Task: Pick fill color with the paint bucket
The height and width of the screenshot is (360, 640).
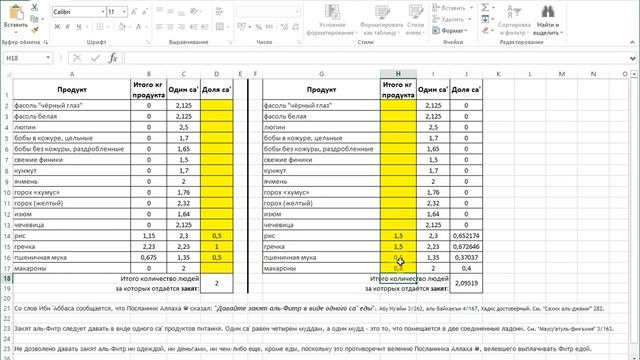Action: click(x=121, y=27)
